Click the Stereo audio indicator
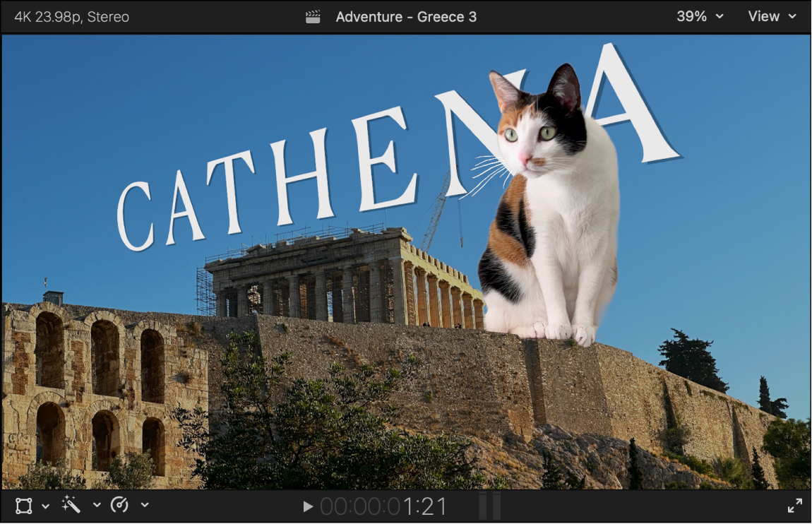Image resolution: width=812 pixels, height=524 pixels. [x=107, y=16]
